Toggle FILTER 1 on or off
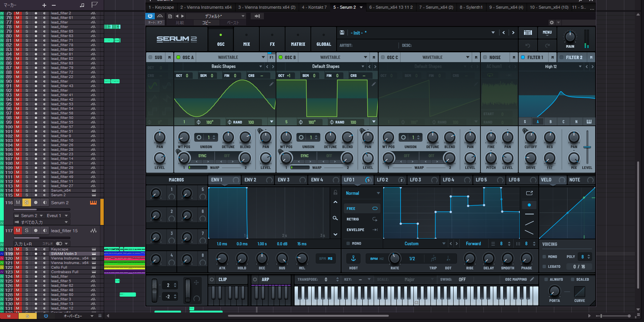 (523, 57)
